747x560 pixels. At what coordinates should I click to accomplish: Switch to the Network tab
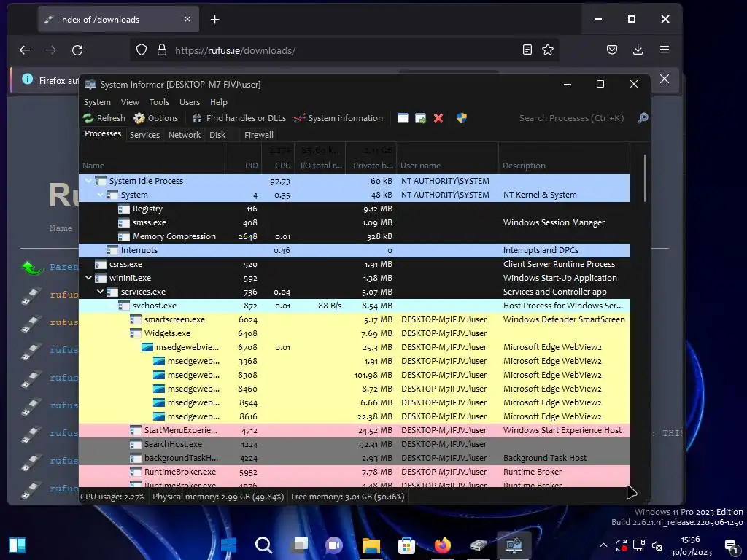(x=185, y=135)
